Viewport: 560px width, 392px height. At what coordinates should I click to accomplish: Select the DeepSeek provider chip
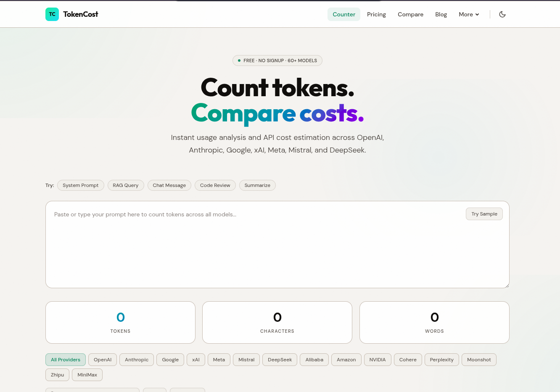[280, 360]
